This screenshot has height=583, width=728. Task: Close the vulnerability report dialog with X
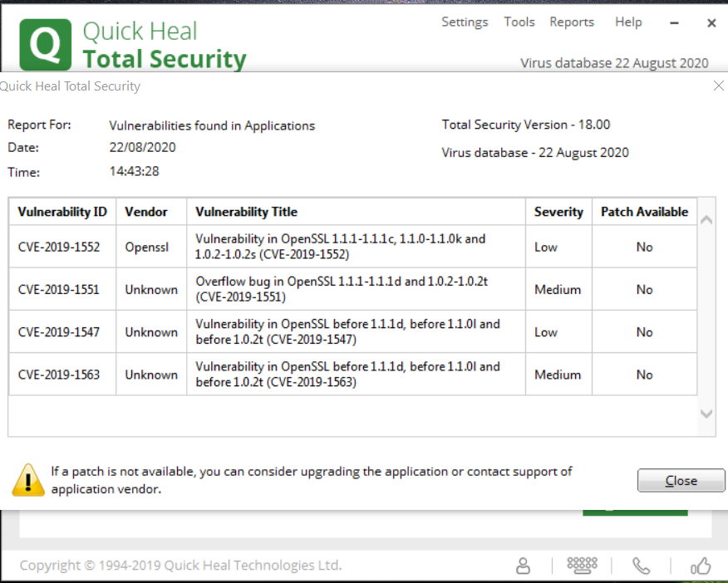pos(719,86)
